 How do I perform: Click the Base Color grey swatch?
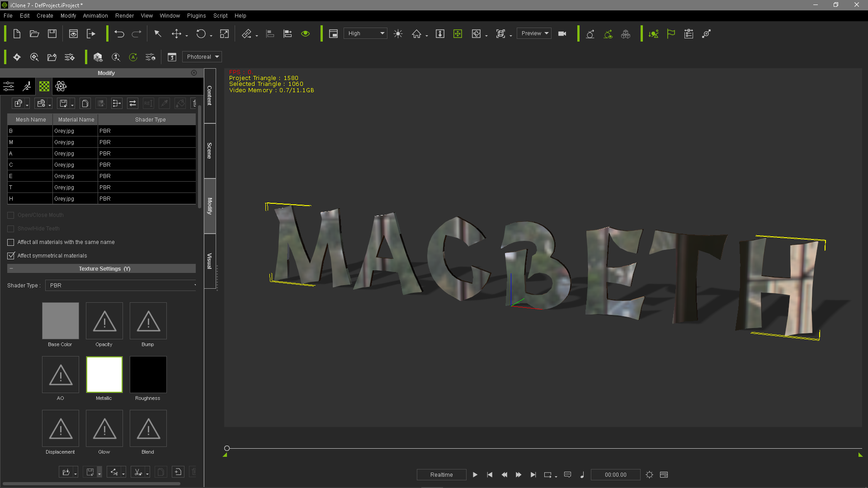click(x=61, y=321)
